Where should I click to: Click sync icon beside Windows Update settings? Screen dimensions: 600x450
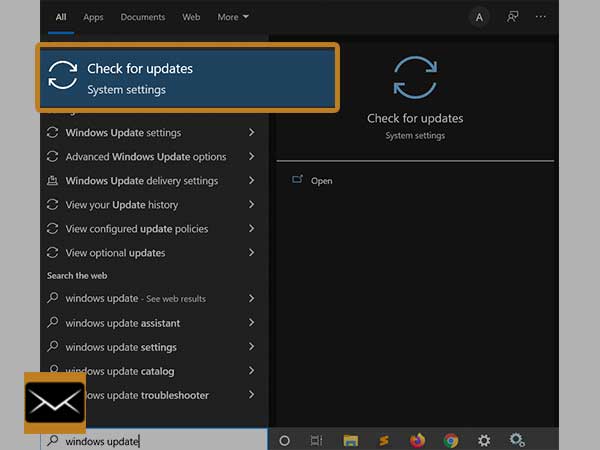pyautogui.click(x=52, y=132)
